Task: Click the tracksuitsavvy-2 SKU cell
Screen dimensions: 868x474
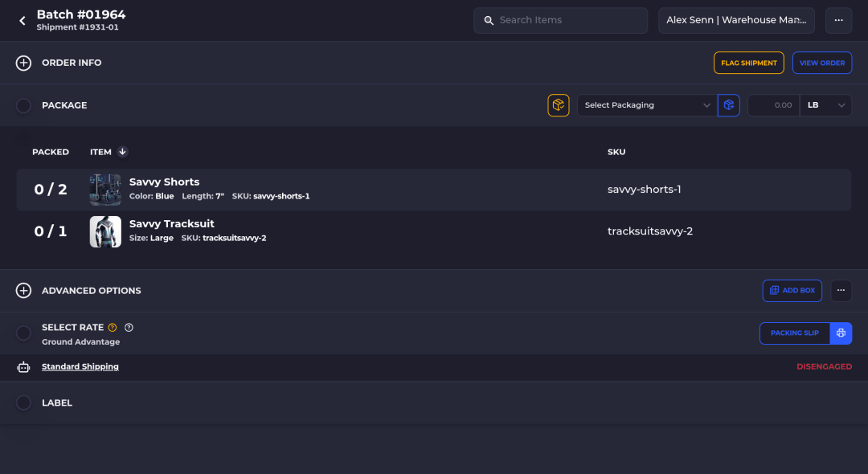Action: pyautogui.click(x=650, y=231)
